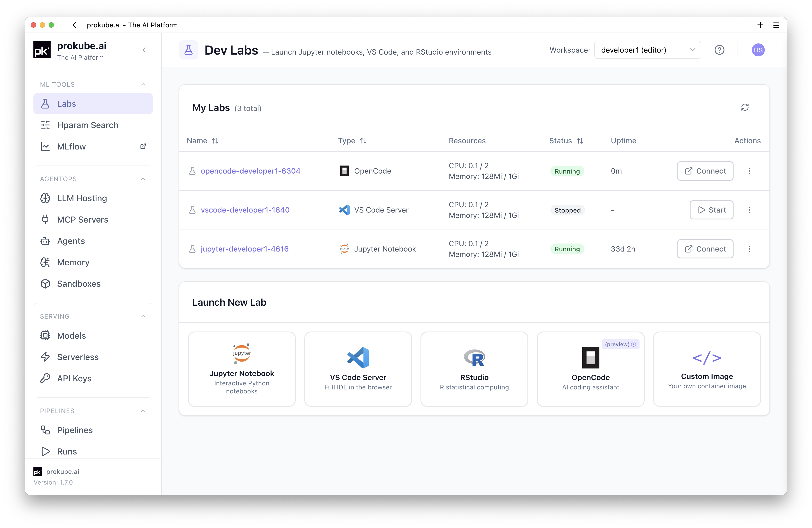Image resolution: width=812 pixels, height=528 pixels.
Task: Open more actions for opencode-developer1-6304
Action: (749, 171)
